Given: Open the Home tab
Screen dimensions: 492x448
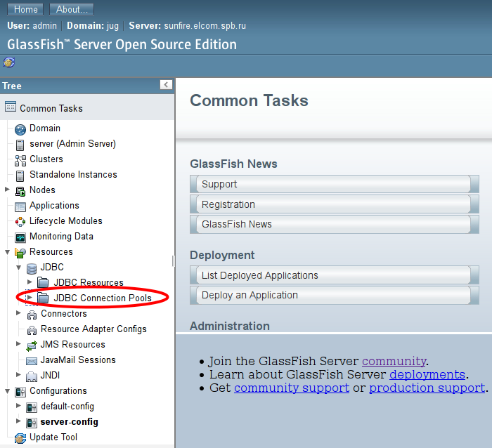Looking at the screenshot, I should 26,10.
